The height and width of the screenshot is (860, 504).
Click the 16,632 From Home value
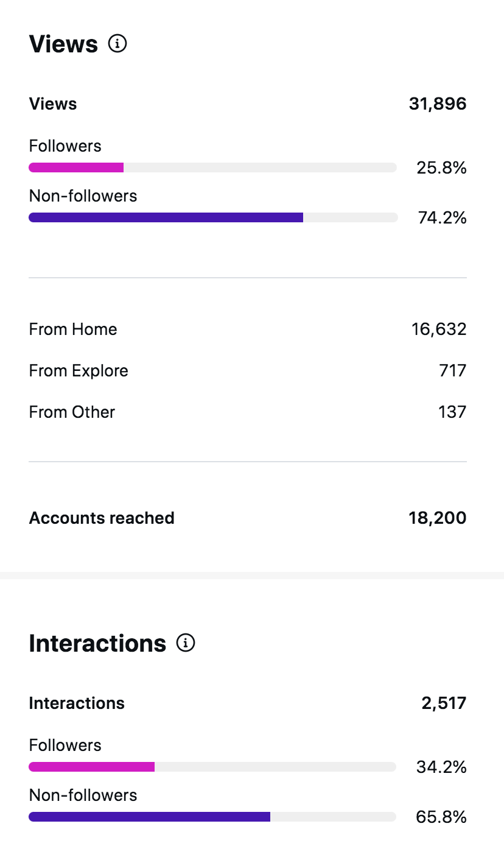[x=439, y=330]
